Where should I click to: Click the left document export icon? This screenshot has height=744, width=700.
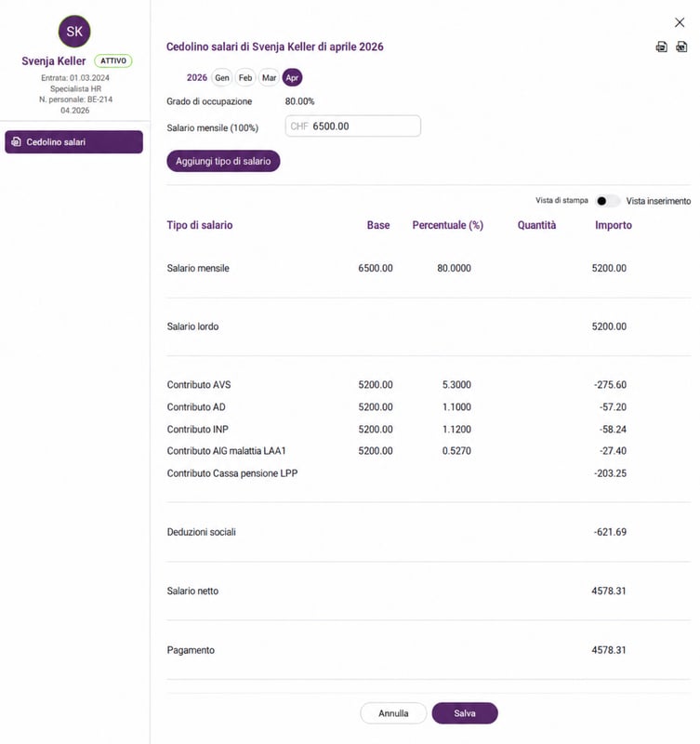pyautogui.click(x=662, y=46)
